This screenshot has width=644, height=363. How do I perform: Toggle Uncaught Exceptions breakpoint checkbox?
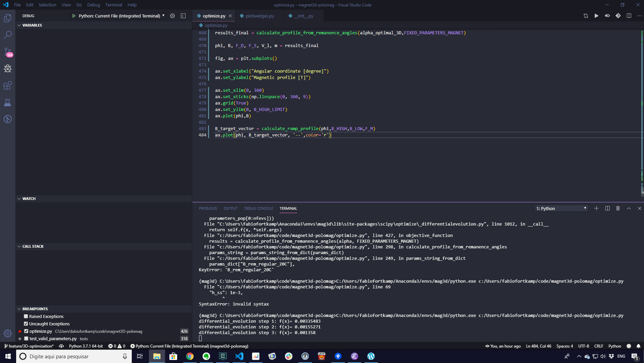[26, 324]
